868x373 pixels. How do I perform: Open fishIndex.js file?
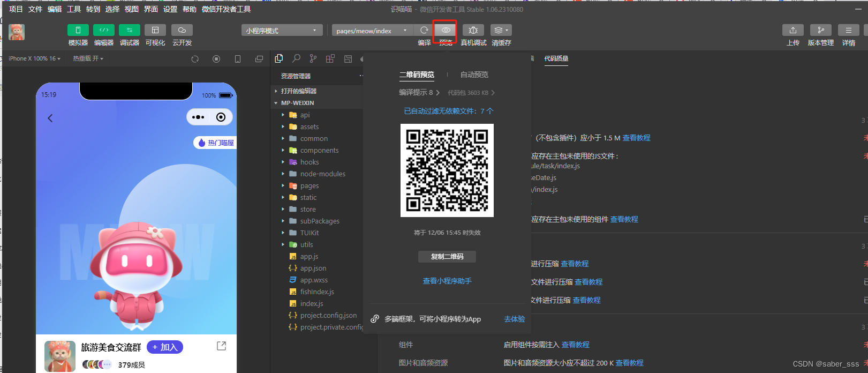click(x=317, y=292)
